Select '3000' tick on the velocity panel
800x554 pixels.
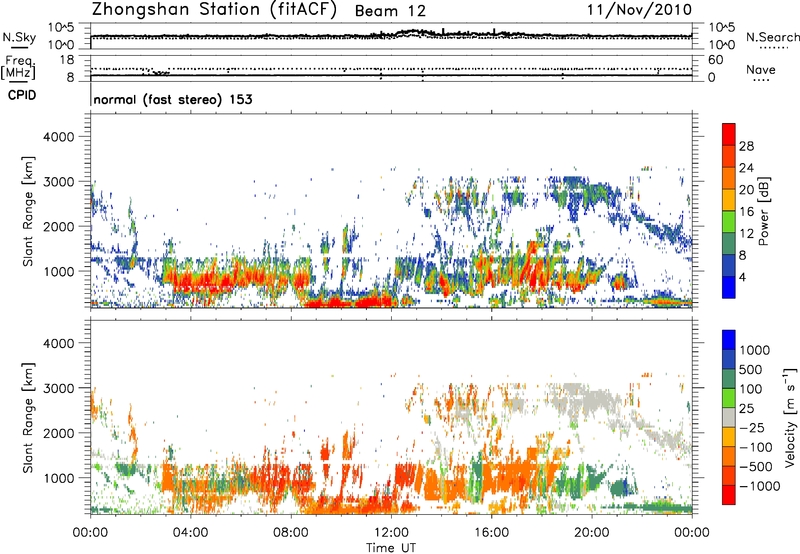pyautogui.click(x=60, y=388)
